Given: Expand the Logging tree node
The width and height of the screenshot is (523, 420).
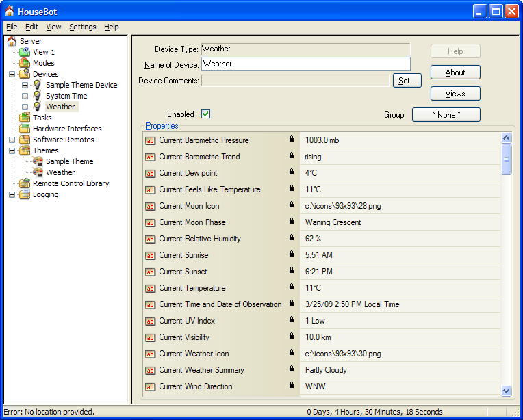Looking at the screenshot, I should point(12,195).
